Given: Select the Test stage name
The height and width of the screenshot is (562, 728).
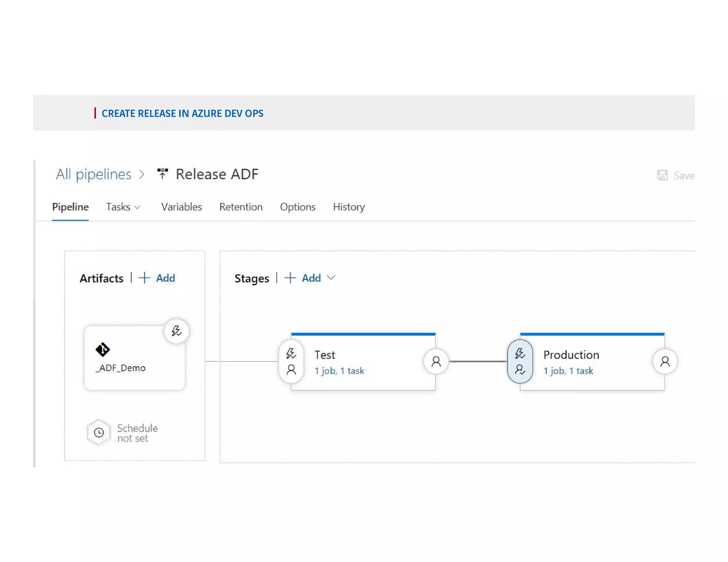Looking at the screenshot, I should click(325, 355).
